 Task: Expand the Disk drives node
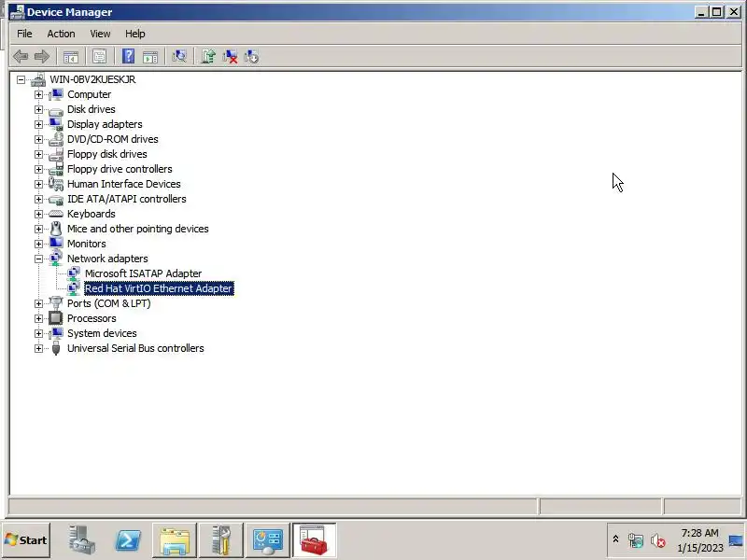pyautogui.click(x=38, y=109)
